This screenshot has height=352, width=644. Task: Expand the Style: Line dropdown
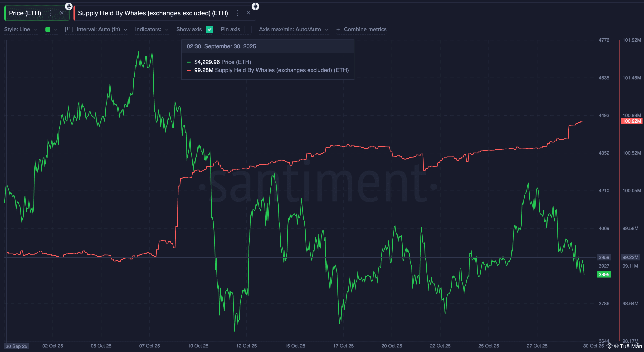(21, 29)
